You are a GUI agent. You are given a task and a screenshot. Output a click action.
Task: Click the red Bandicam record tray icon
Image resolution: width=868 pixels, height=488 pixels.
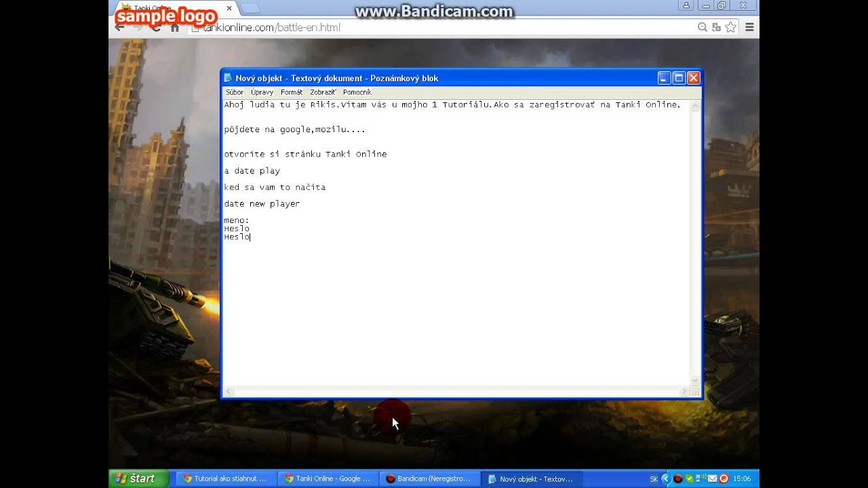[677, 479]
